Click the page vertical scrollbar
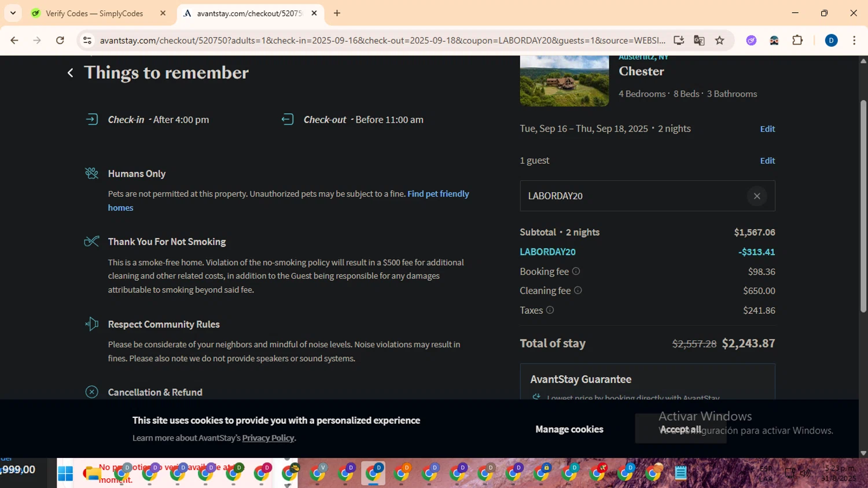Viewport: 868px width, 488px height. tap(863, 207)
